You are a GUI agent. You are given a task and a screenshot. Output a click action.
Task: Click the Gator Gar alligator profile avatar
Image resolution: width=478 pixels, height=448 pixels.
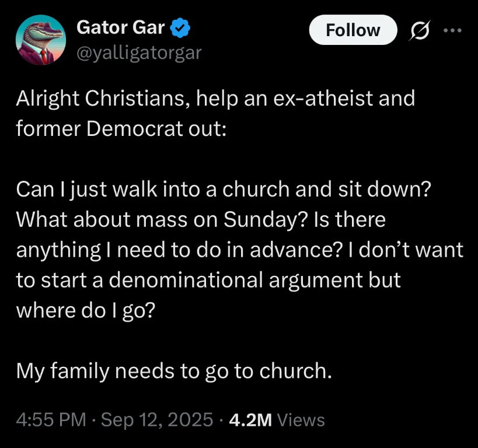click(x=41, y=40)
